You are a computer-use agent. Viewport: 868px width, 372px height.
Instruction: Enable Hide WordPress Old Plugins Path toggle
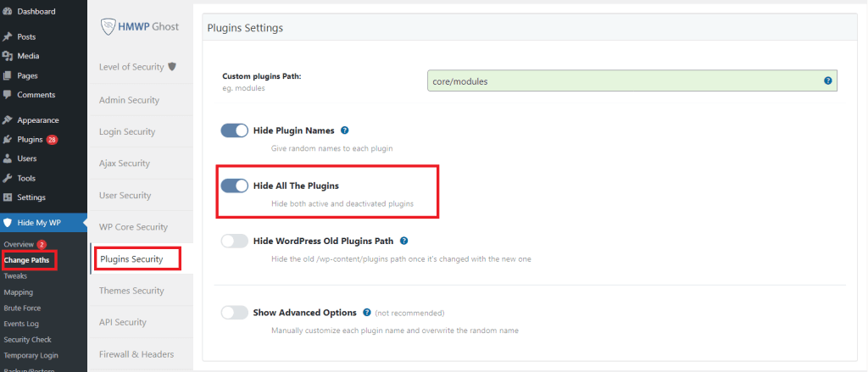(235, 242)
